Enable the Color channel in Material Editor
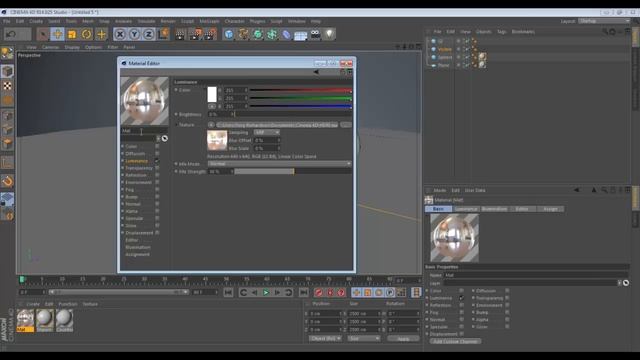Viewport: 640px width, 360px height. [157, 146]
